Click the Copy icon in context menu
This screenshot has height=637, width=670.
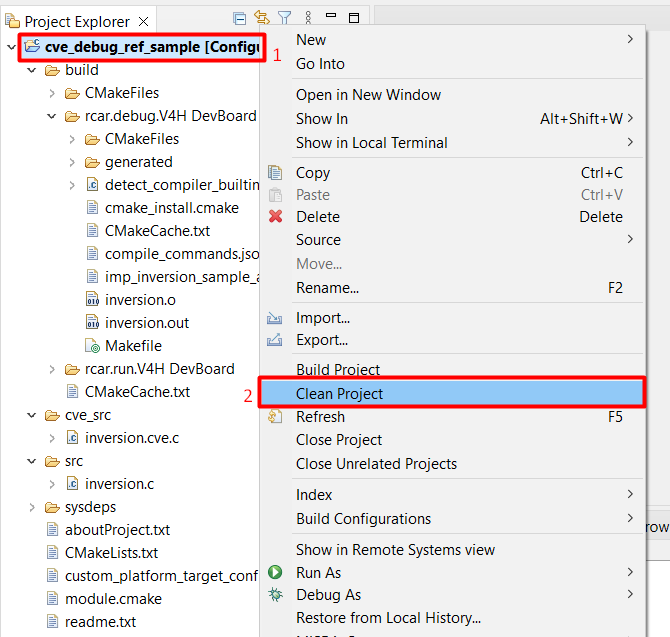[x=276, y=173]
